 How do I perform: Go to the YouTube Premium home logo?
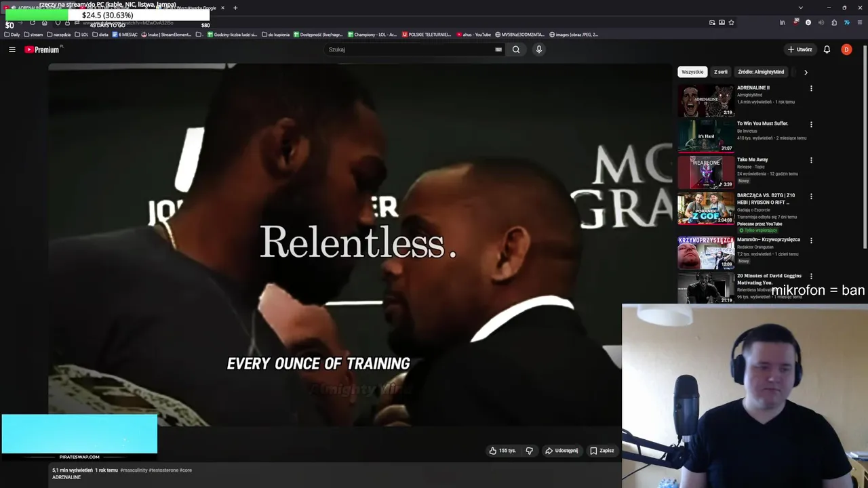click(x=43, y=49)
